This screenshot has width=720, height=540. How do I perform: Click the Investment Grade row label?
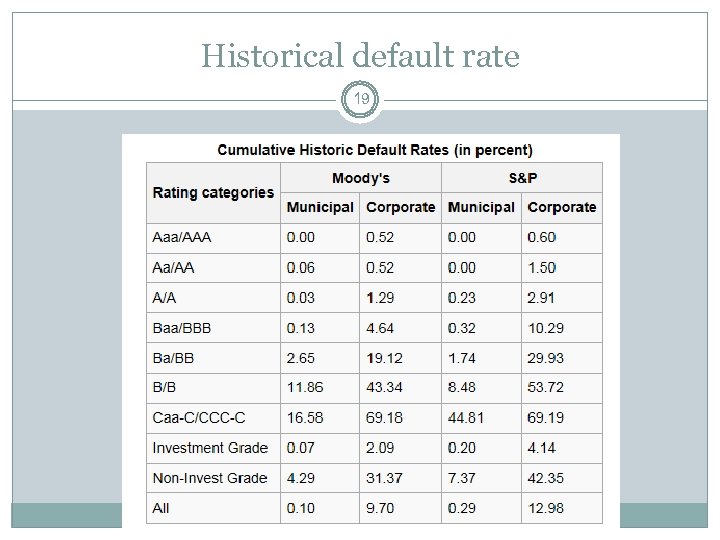210,447
